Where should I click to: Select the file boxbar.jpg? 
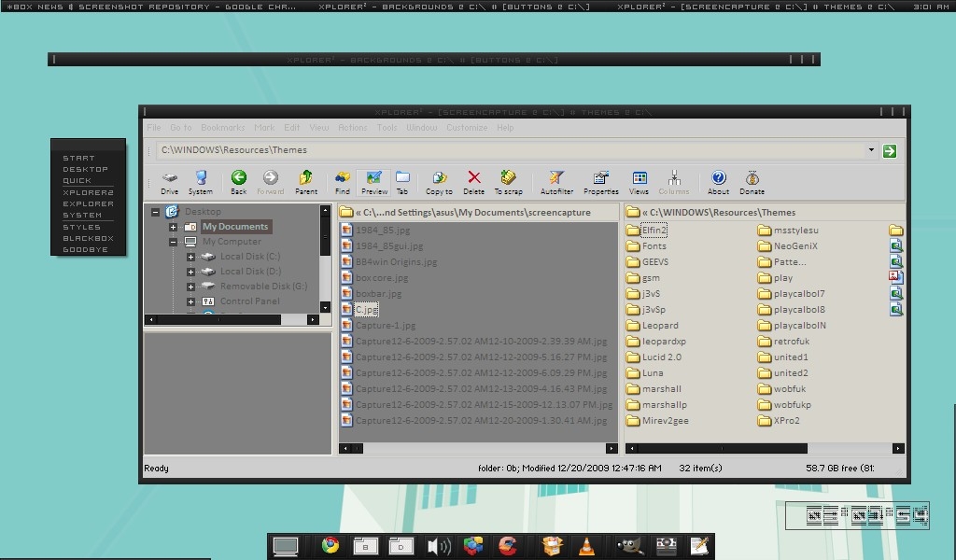(x=379, y=294)
